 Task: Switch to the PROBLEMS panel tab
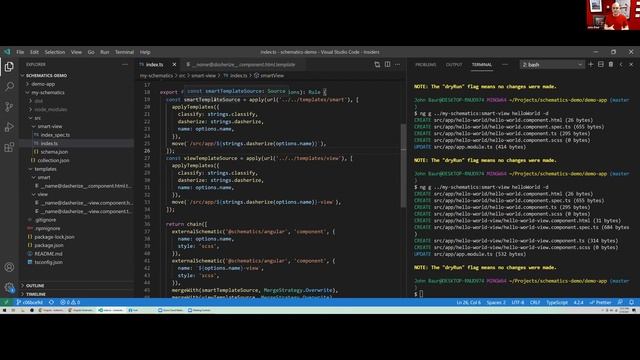pyautogui.click(x=425, y=64)
